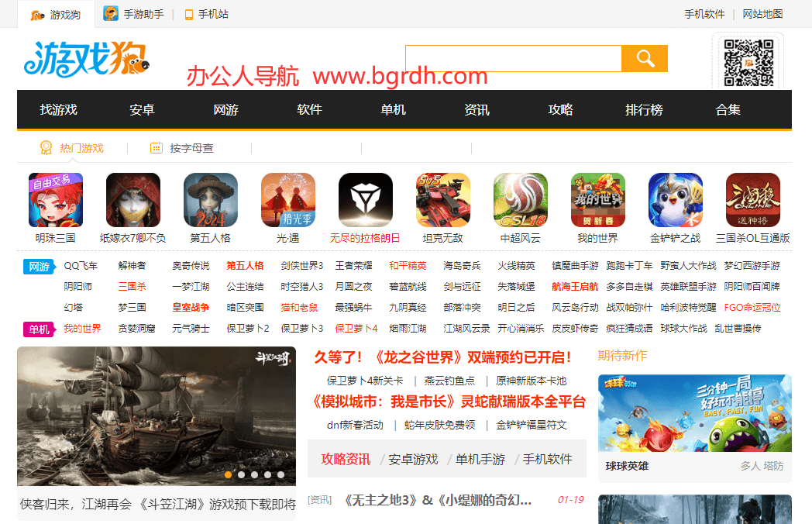Open 资讯 in the navigation bar
This screenshot has width=812, height=524.
point(477,109)
